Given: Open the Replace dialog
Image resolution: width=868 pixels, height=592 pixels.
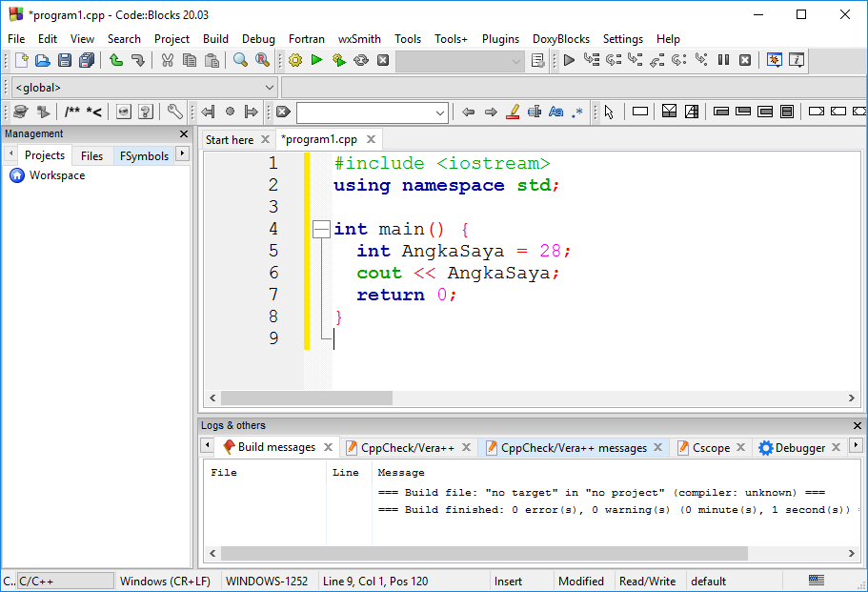Looking at the screenshot, I should 262,59.
